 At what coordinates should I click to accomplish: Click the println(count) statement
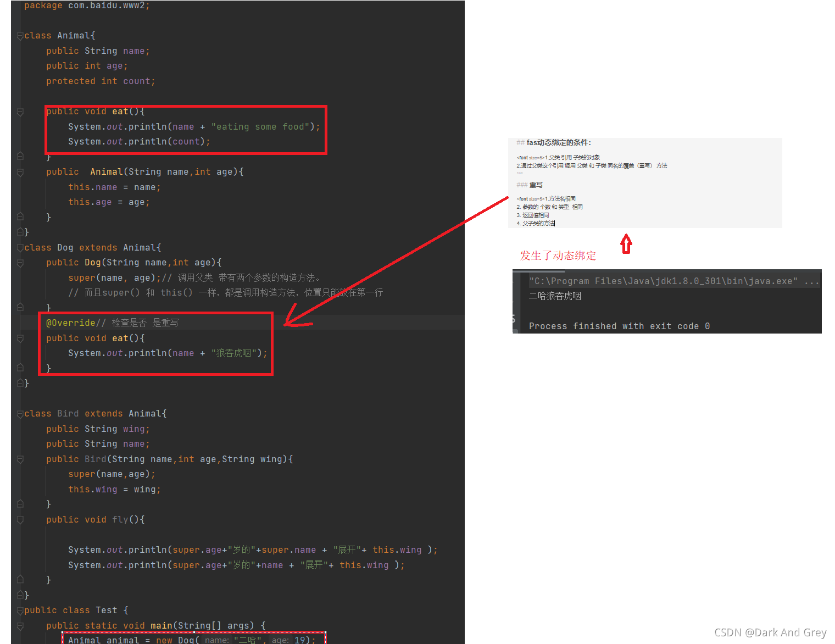click(x=139, y=142)
